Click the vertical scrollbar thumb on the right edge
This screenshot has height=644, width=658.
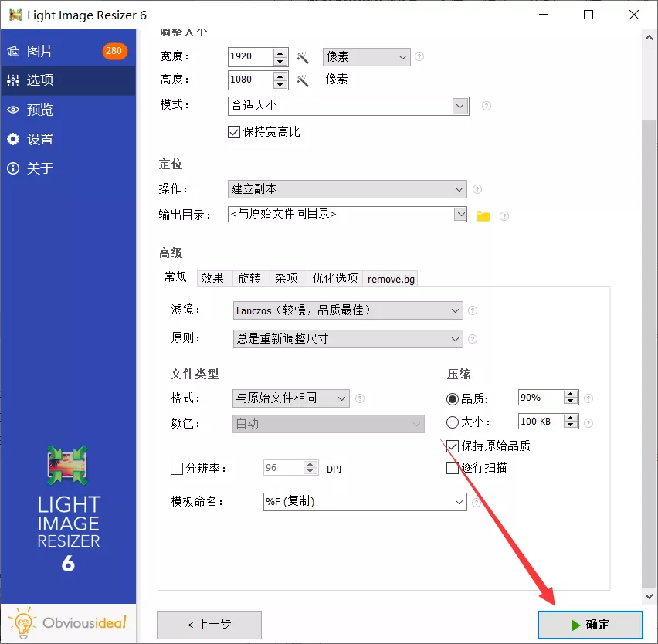pos(649,354)
